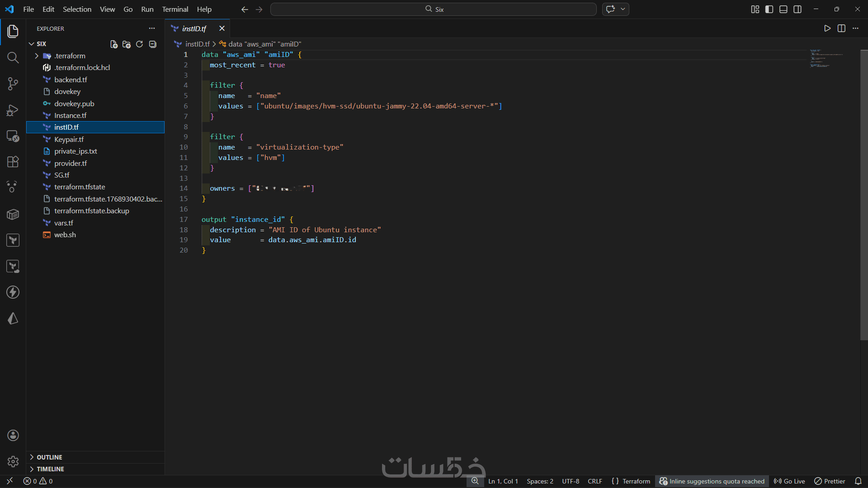Open the Source Control view
This screenshot has height=488, width=868.
[13, 84]
